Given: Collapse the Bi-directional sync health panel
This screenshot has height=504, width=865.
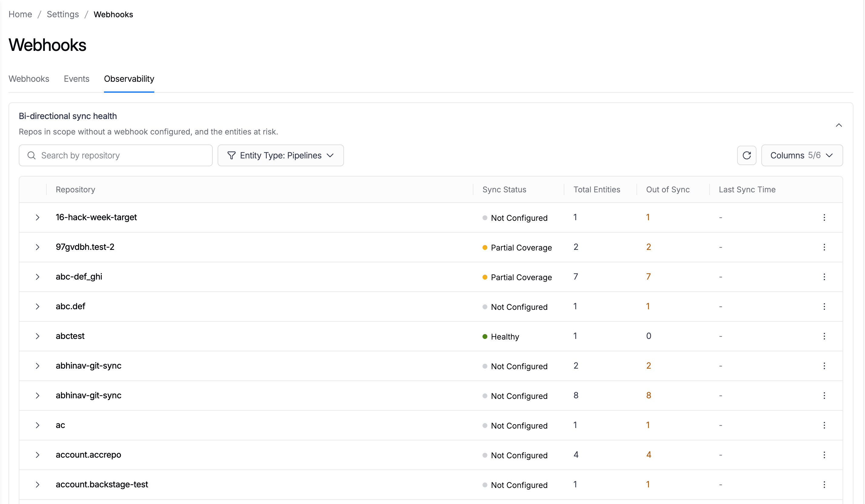Looking at the screenshot, I should 839,125.
